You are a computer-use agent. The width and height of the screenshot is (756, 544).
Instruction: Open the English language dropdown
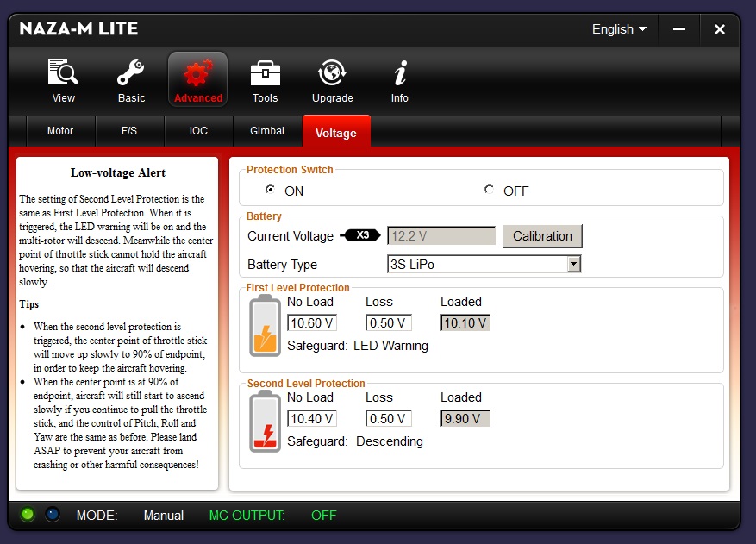pyautogui.click(x=619, y=29)
